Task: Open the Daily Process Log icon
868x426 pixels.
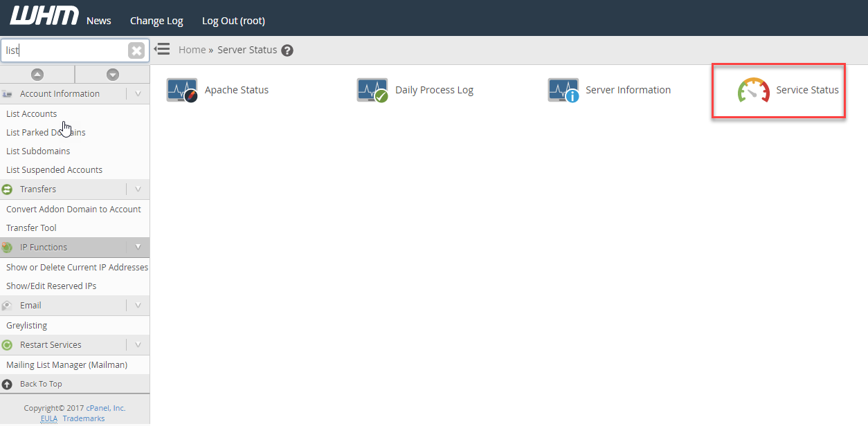Action: (372, 91)
